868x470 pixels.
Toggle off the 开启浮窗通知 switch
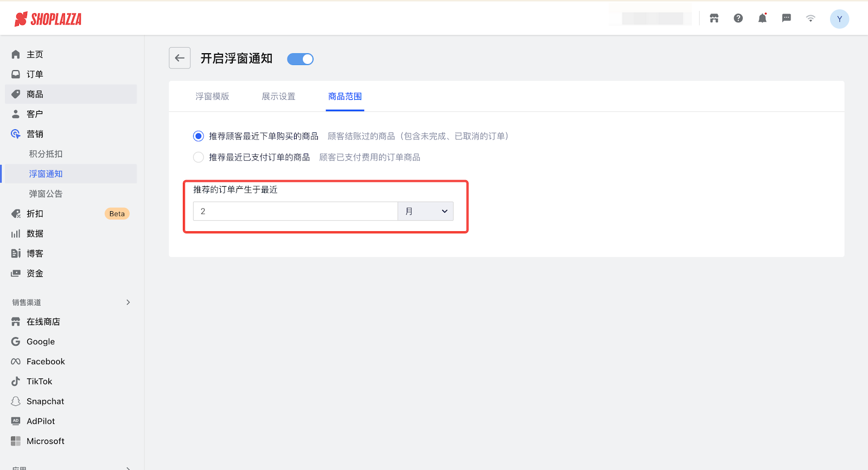click(x=300, y=59)
